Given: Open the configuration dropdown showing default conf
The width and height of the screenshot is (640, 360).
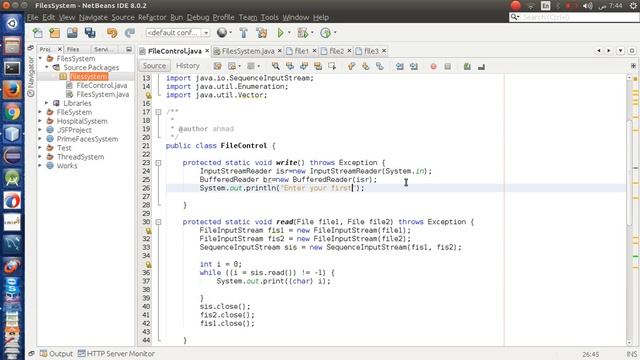Looking at the screenshot, I should click(x=178, y=33).
